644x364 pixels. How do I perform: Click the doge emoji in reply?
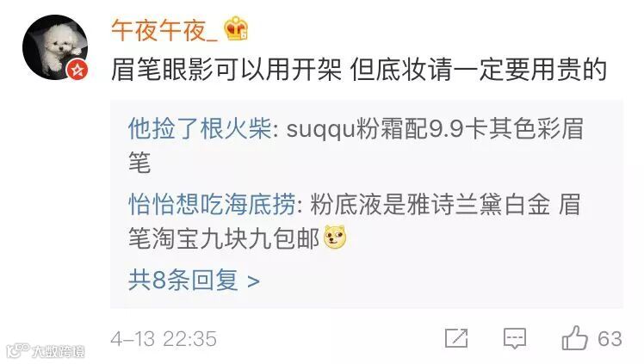click(x=335, y=238)
